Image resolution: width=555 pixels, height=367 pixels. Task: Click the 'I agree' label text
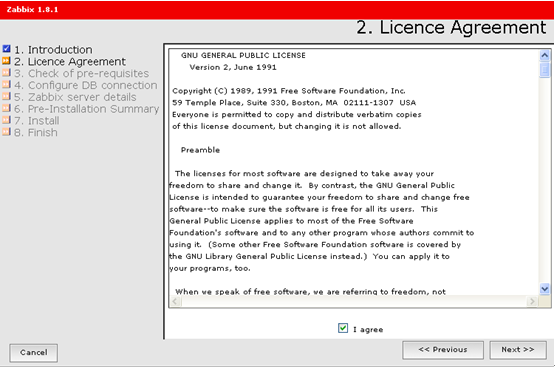coord(368,329)
